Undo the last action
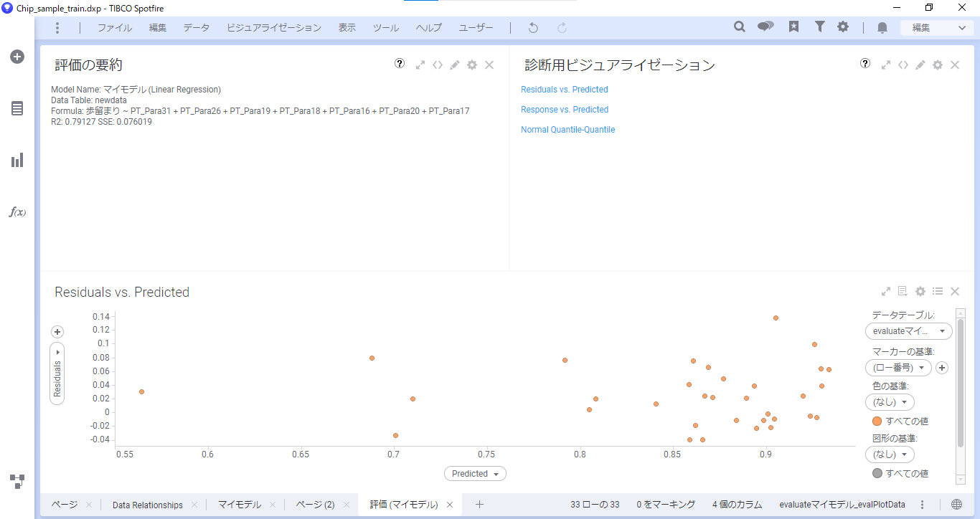 pyautogui.click(x=533, y=28)
